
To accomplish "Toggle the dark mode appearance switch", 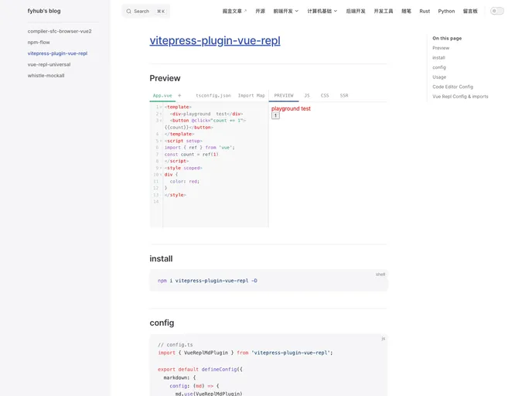I will pyautogui.click(x=497, y=11).
